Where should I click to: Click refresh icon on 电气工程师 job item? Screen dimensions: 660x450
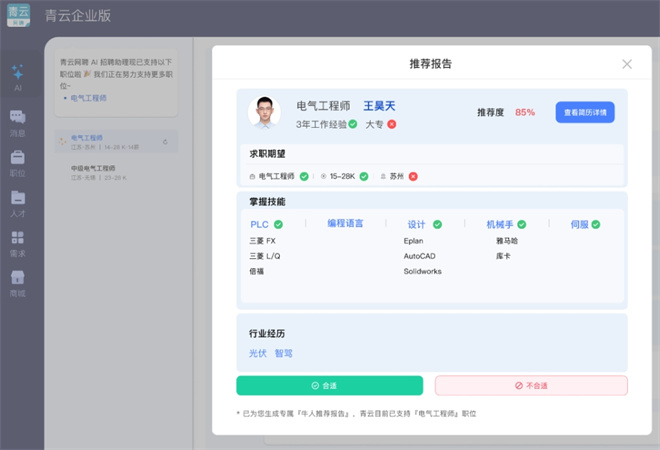click(x=165, y=141)
